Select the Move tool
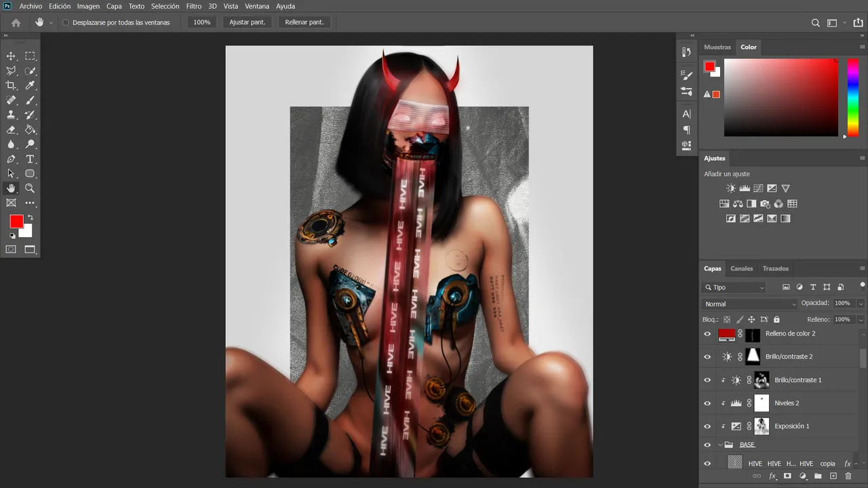 (11, 56)
